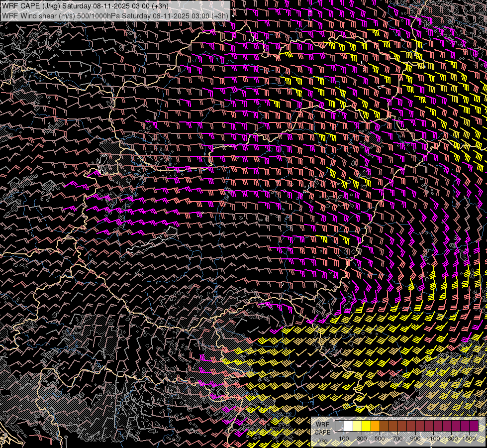
Task: Click the 900 legend scale label
Action: point(415,439)
